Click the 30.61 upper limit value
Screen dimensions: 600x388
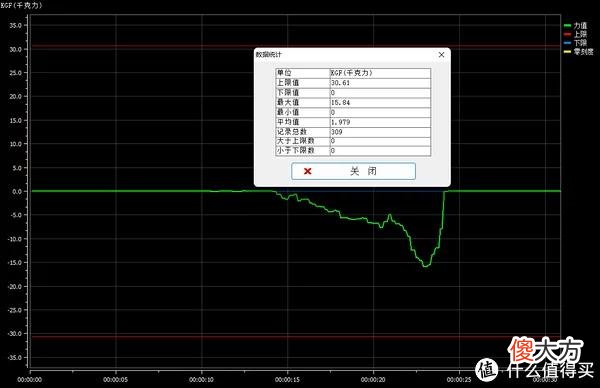(x=340, y=83)
